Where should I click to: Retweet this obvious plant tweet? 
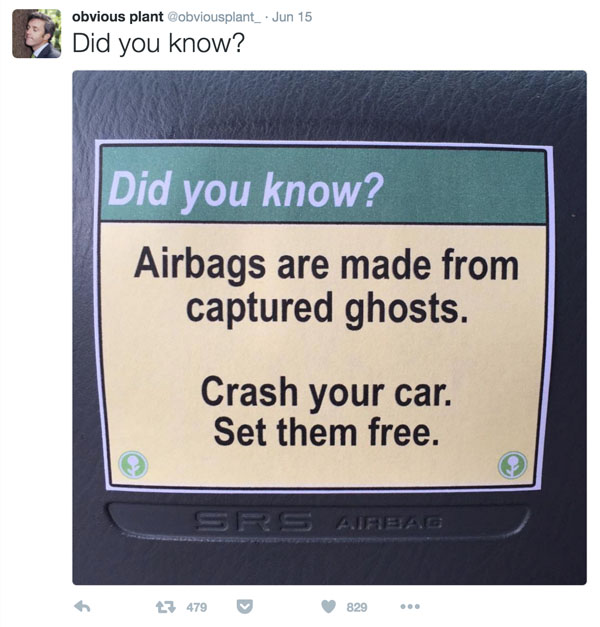[x=165, y=607]
